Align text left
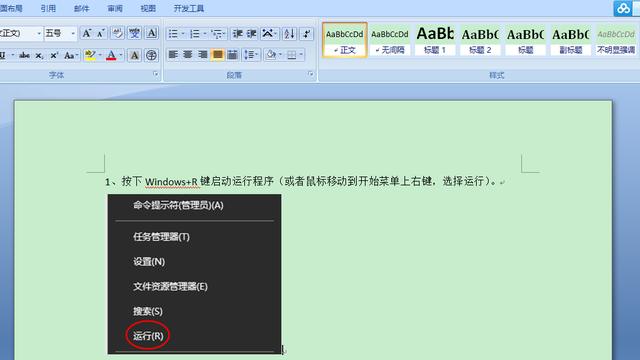This screenshot has height=360, width=640. coord(173,55)
